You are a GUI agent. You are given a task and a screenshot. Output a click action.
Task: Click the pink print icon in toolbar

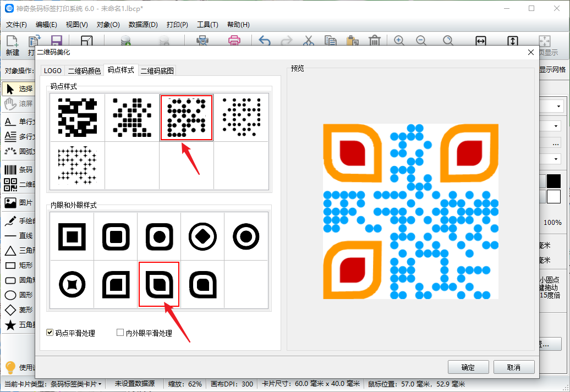coord(234,40)
